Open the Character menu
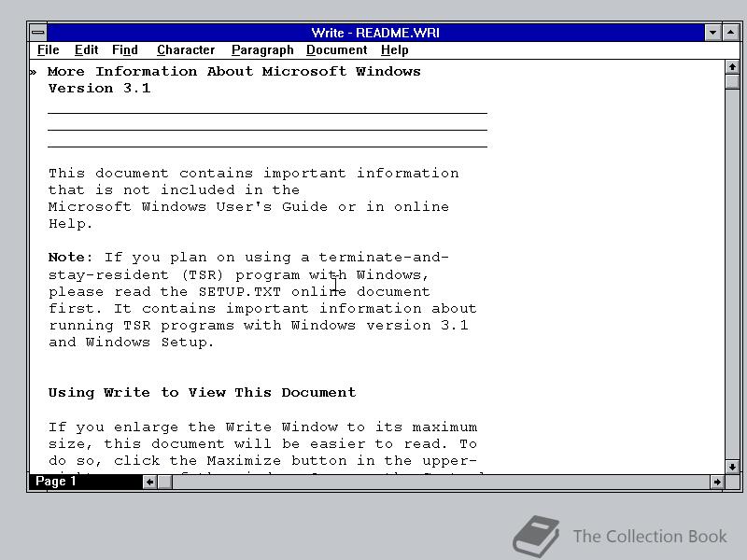This screenshot has height=560, width=747. (x=186, y=50)
